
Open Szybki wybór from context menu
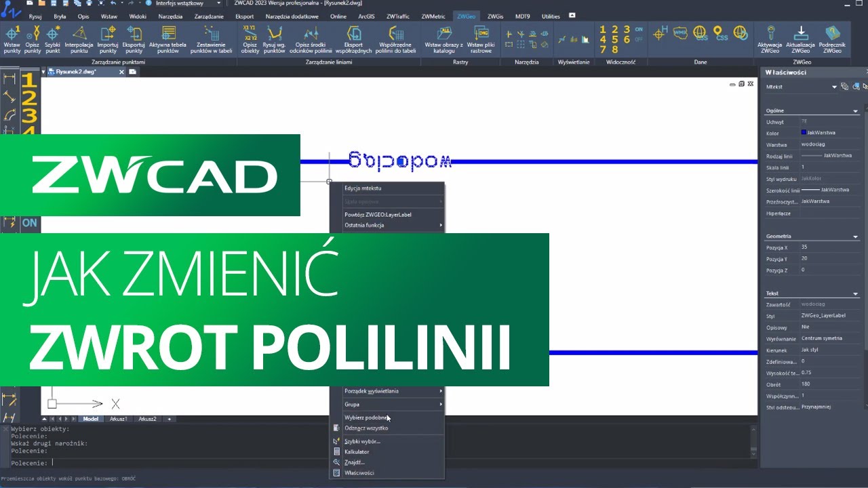[x=387, y=441]
